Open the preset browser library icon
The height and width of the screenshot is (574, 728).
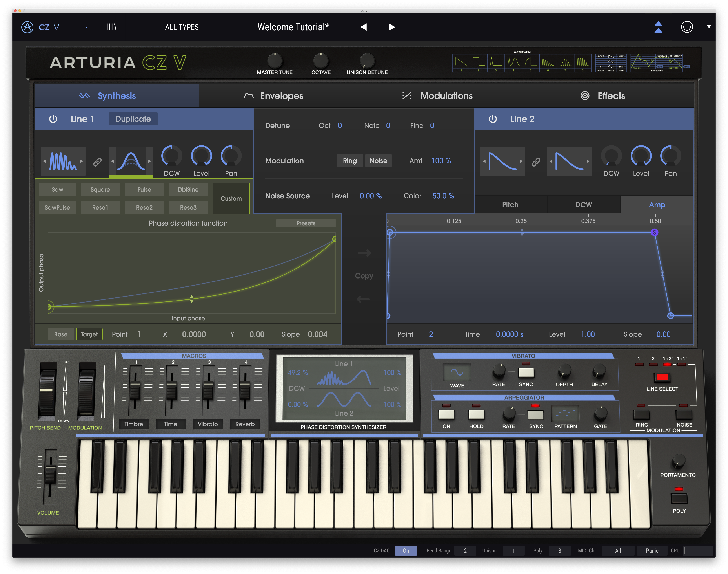click(111, 27)
